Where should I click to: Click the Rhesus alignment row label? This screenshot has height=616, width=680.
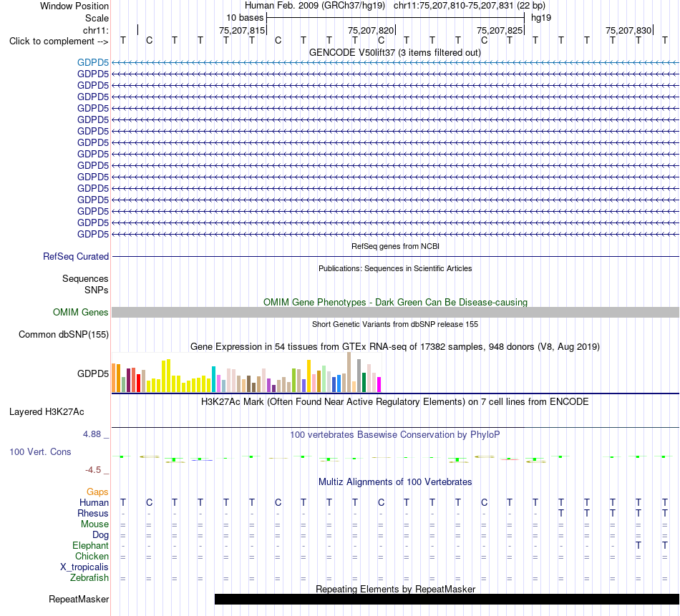(x=93, y=513)
